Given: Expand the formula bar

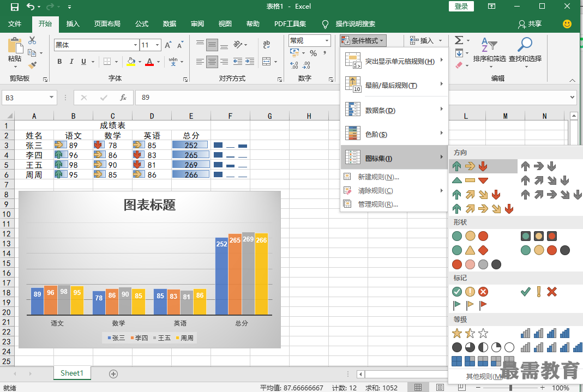Looking at the screenshot, I should pyautogui.click(x=572, y=98).
